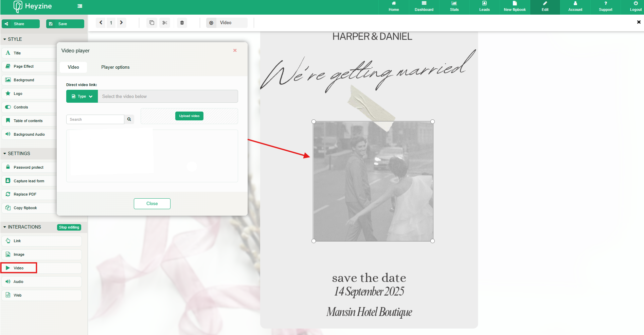
Task: Collapse the SETTINGS section
Action: point(17,153)
